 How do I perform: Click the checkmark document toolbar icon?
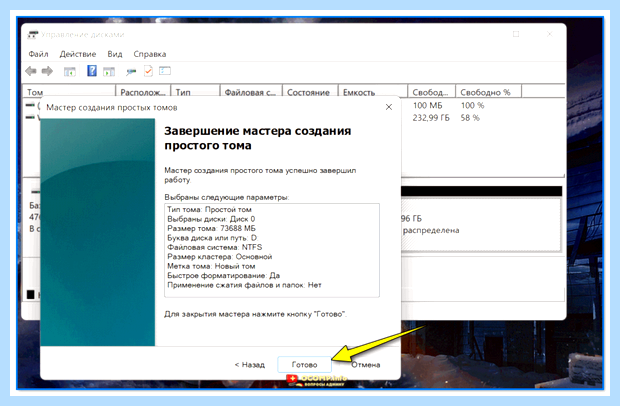(148, 71)
